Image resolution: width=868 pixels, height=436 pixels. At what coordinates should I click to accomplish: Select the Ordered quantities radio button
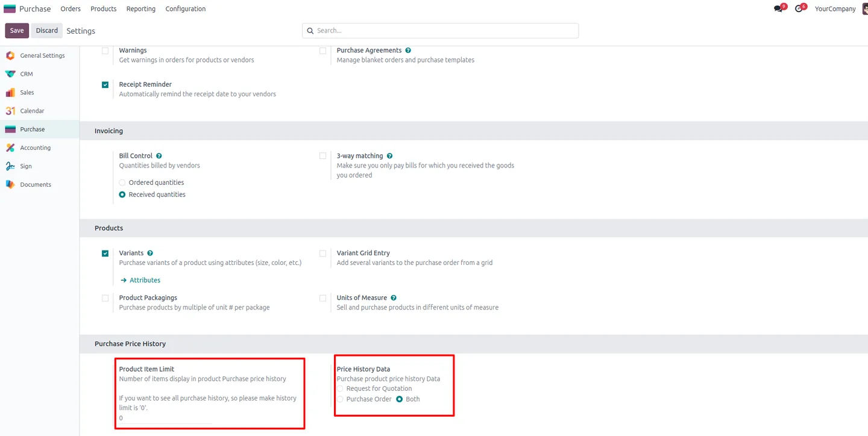click(x=122, y=182)
